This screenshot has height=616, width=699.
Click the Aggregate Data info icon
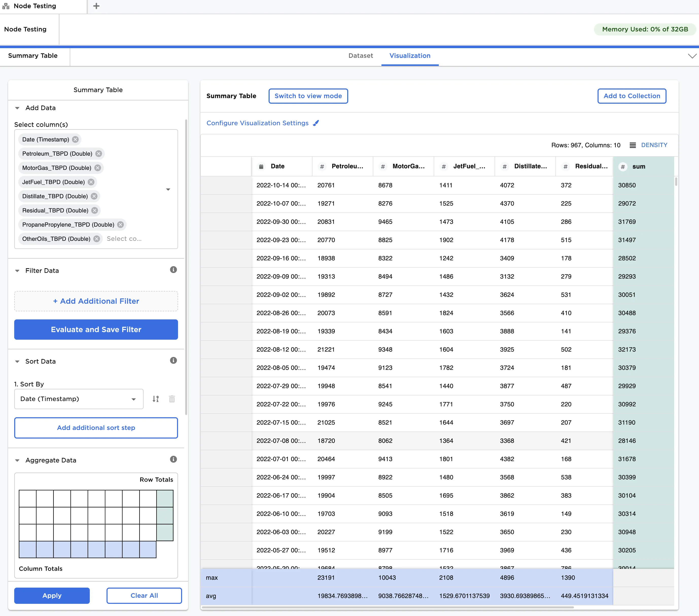coord(173,459)
